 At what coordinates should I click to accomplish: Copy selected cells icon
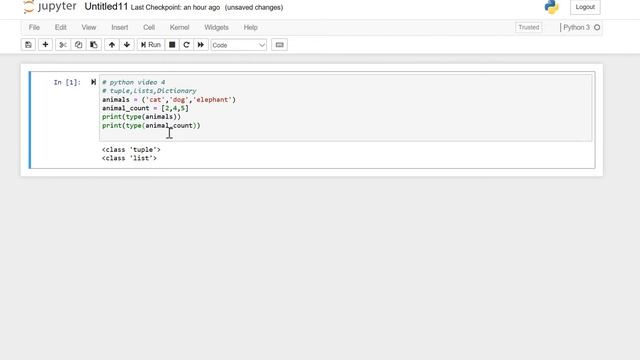tap(78, 45)
